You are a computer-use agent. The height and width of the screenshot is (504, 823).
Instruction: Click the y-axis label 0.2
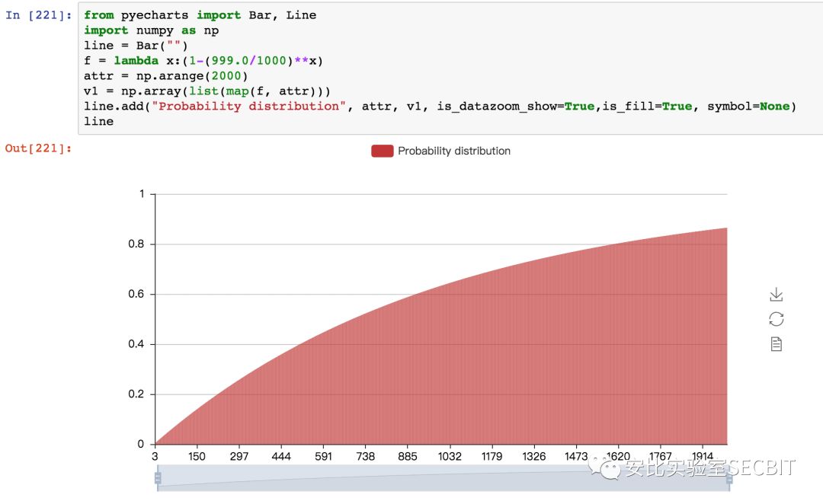pyautogui.click(x=136, y=394)
